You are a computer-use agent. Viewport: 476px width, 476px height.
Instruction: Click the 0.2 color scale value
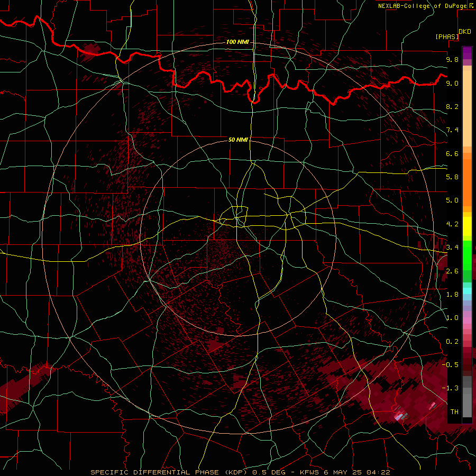coord(452,342)
